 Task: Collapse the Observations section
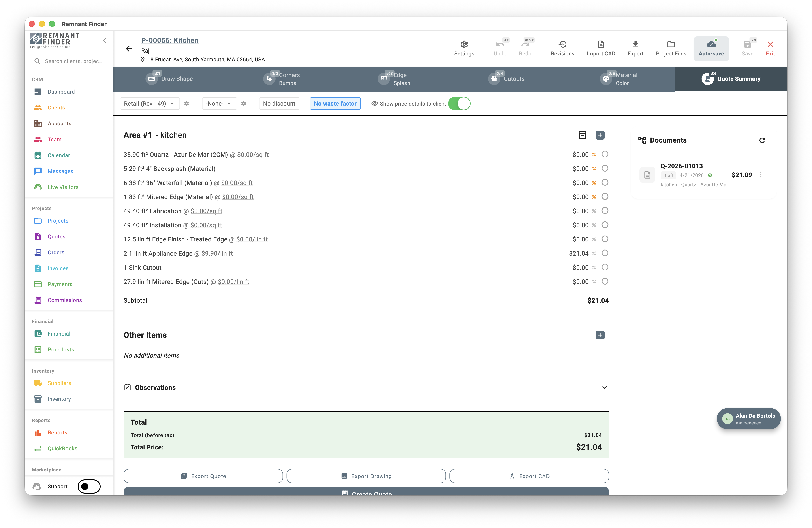pyautogui.click(x=605, y=387)
